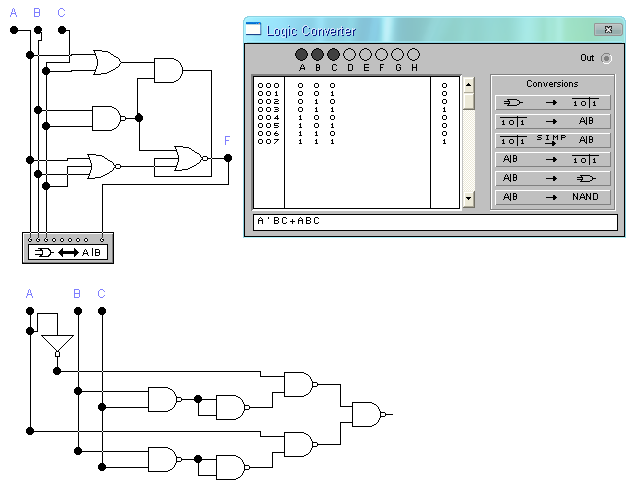
Task: Enable input G circle in Logic Converter
Action: [x=397, y=55]
